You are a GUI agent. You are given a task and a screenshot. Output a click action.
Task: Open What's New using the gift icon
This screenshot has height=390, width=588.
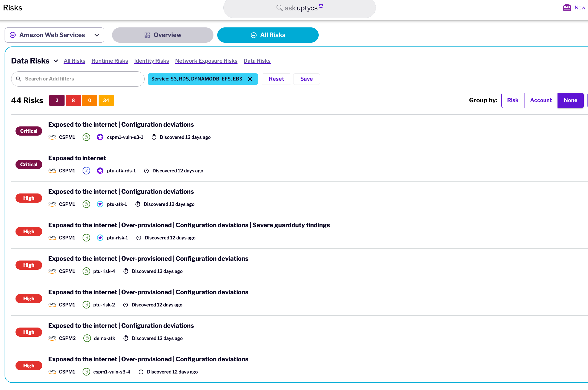(x=567, y=8)
